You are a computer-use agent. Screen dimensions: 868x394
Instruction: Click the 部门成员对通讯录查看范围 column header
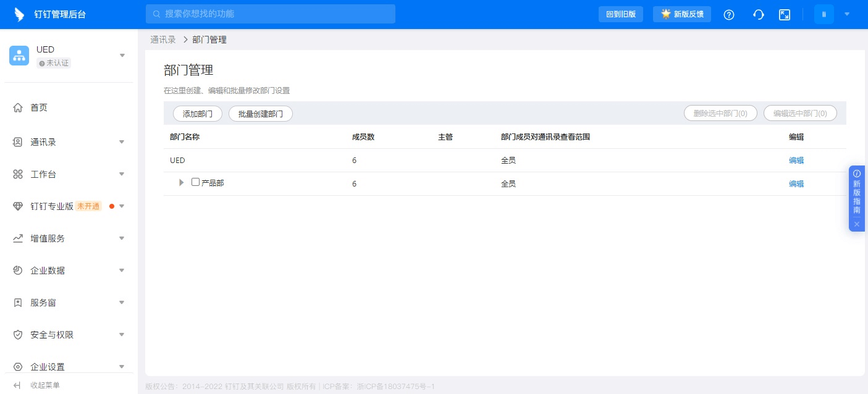(x=546, y=137)
